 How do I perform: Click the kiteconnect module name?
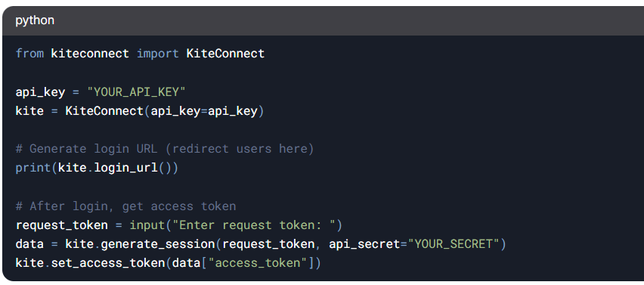[x=90, y=54]
